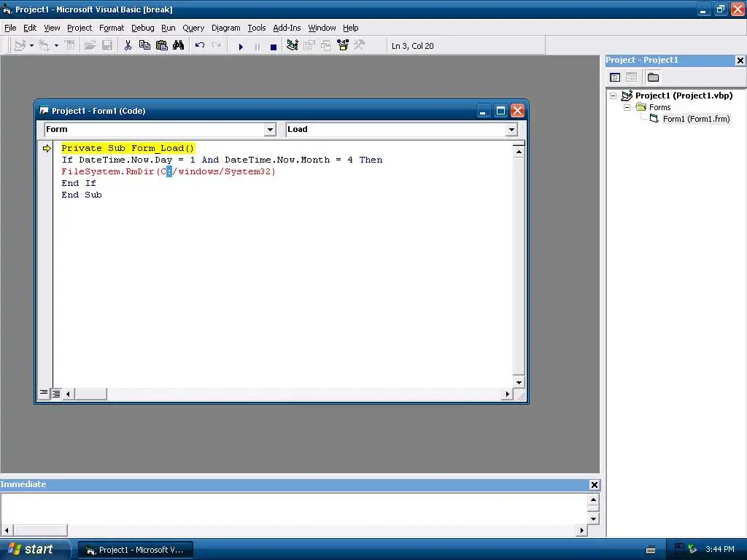
Task: Click the Add Form toolbar icon
Action: (44, 46)
